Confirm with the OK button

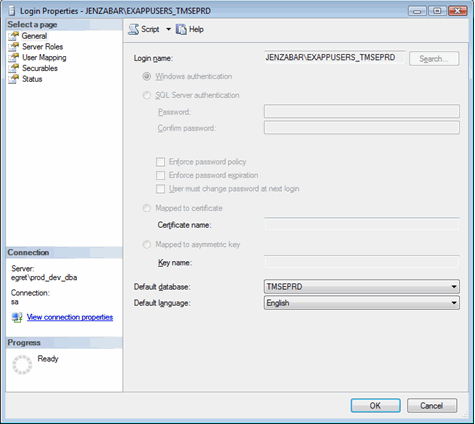click(x=375, y=406)
